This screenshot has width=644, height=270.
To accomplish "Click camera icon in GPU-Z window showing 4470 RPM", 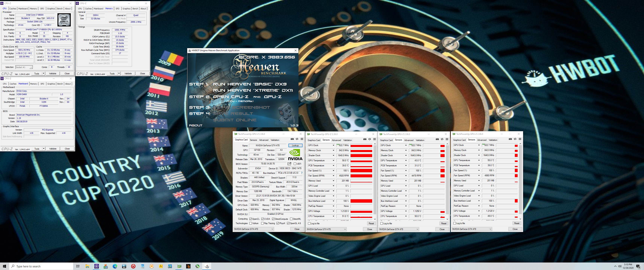I will click(437, 139).
